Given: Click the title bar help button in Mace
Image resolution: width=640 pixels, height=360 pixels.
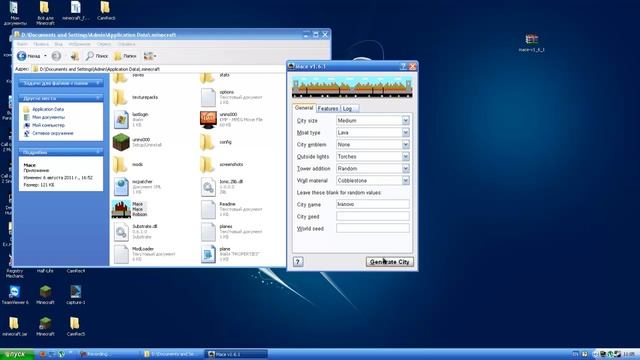Looking at the screenshot, I should (403, 67).
